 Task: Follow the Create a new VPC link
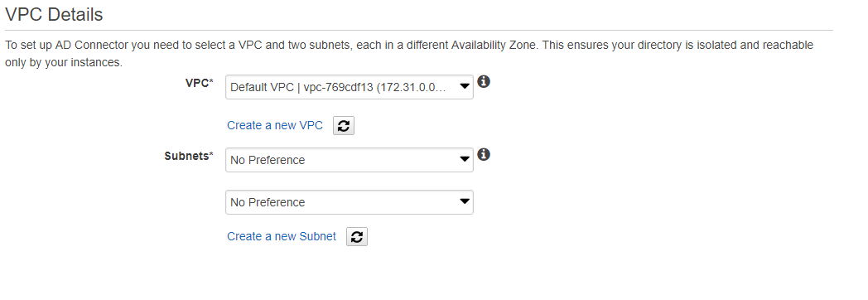pyautogui.click(x=275, y=126)
